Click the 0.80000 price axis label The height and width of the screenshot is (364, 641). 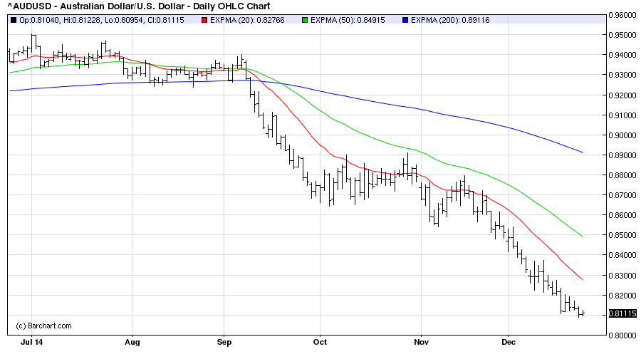(623, 336)
